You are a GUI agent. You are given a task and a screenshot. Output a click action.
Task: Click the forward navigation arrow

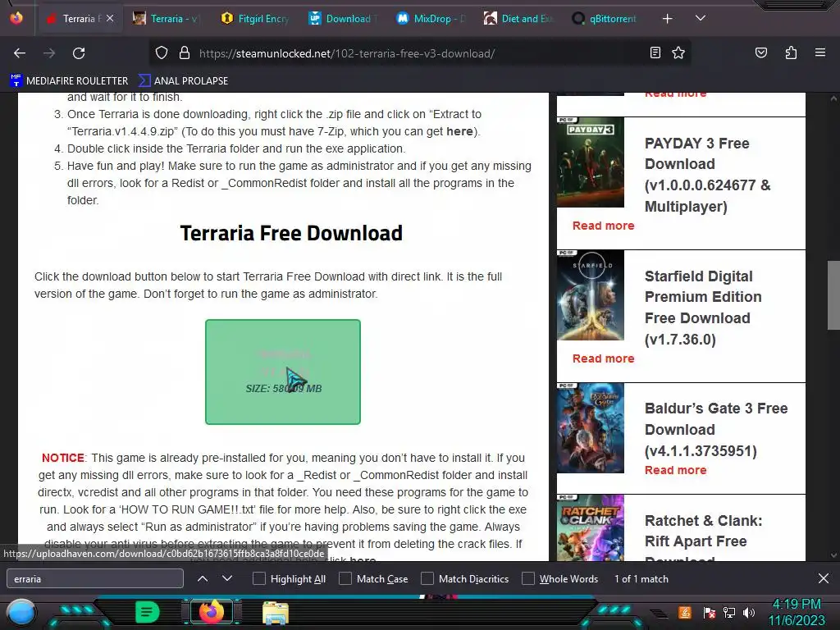click(x=49, y=53)
